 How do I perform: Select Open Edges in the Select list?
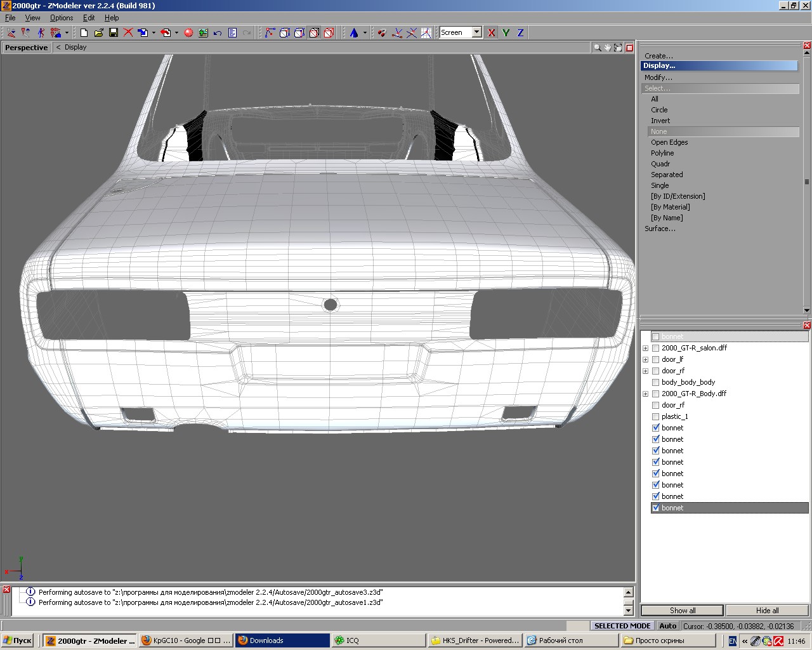click(669, 142)
